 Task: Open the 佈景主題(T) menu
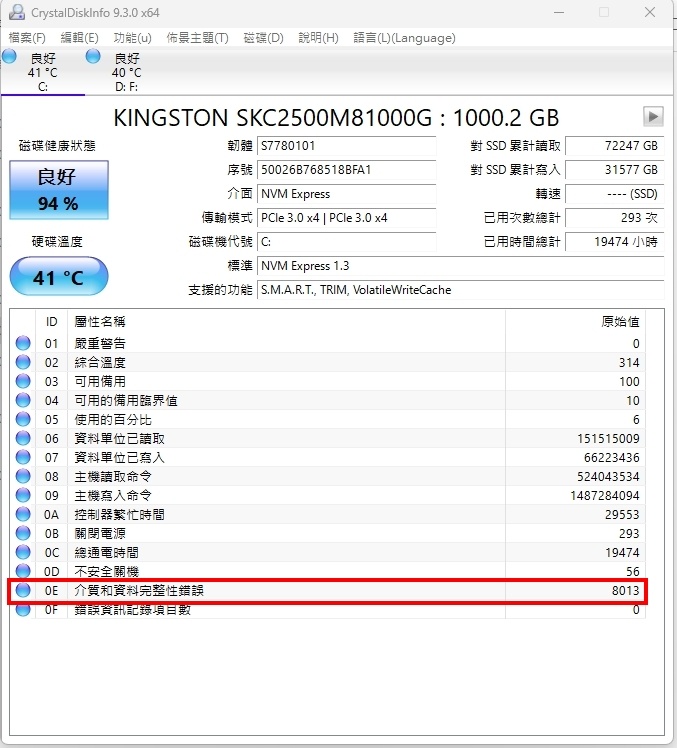point(197,38)
